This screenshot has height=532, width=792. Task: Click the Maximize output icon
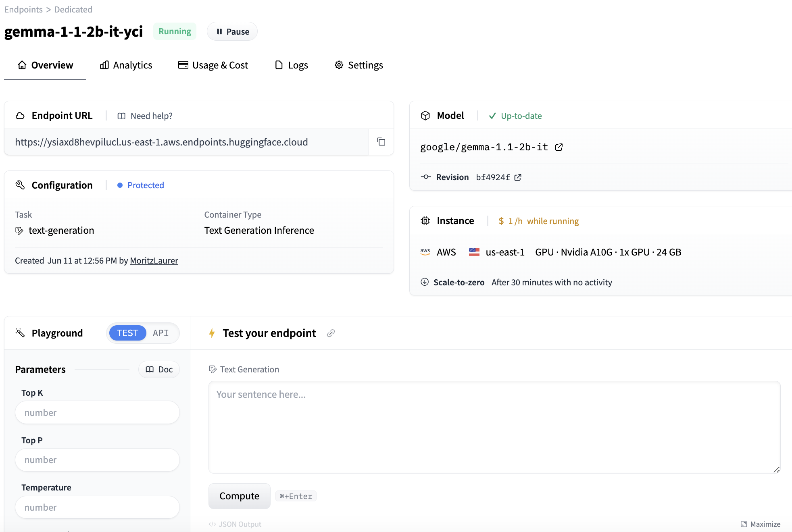coord(744,524)
